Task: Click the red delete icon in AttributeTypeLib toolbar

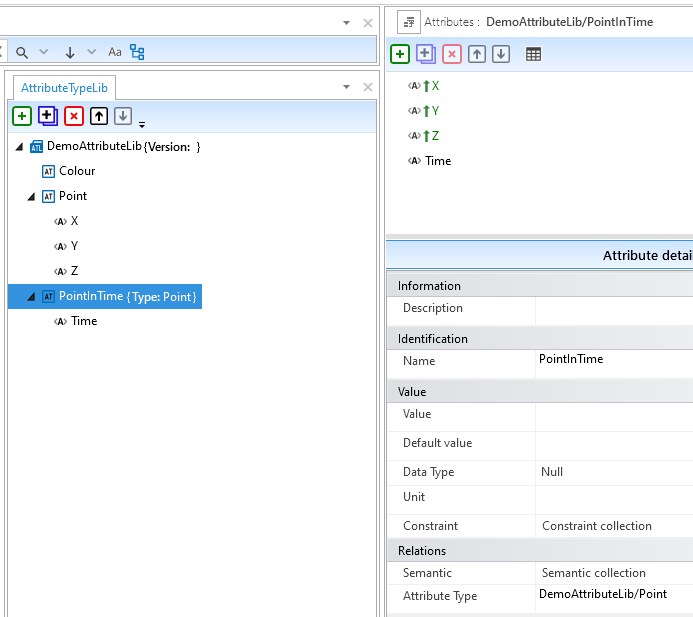Action: point(73,116)
